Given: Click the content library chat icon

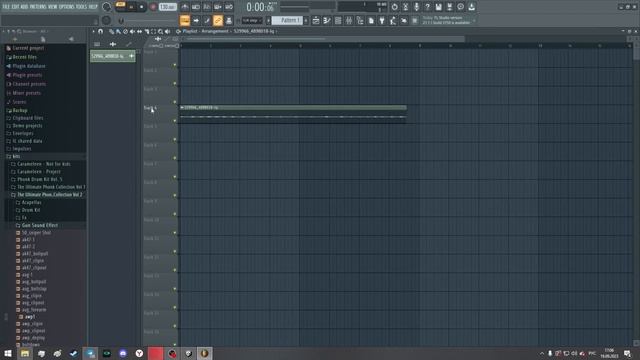Looking at the screenshot, I should point(460,7).
